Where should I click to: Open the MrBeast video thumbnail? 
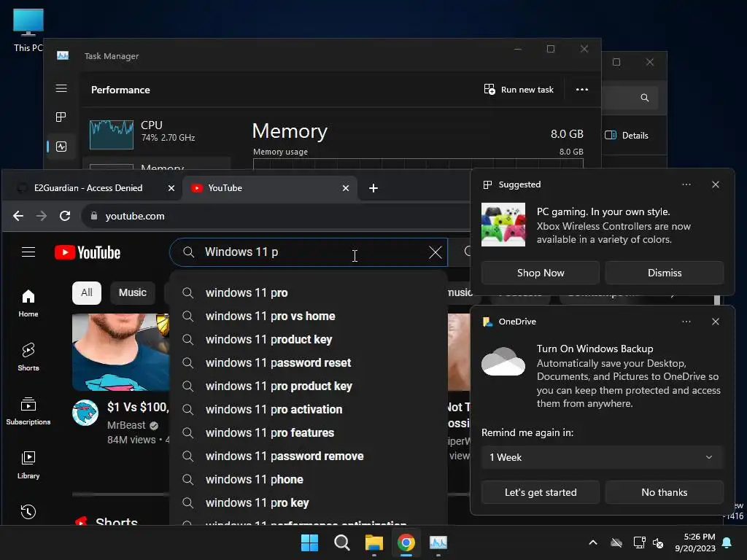120,352
